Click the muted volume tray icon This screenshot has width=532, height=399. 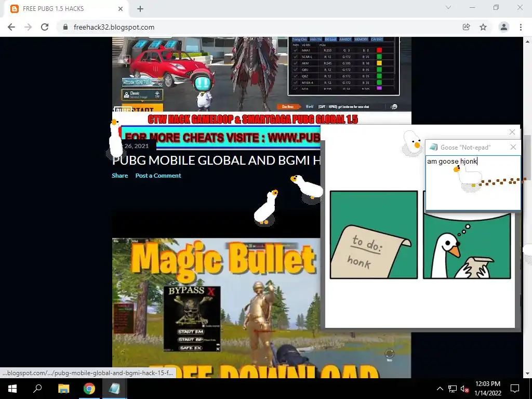pos(464,389)
